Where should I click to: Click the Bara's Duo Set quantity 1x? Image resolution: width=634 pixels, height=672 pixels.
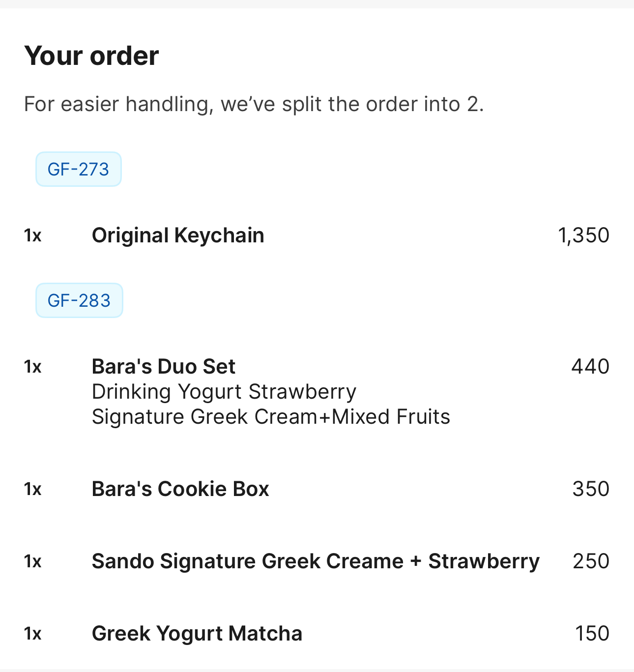[x=32, y=367]
